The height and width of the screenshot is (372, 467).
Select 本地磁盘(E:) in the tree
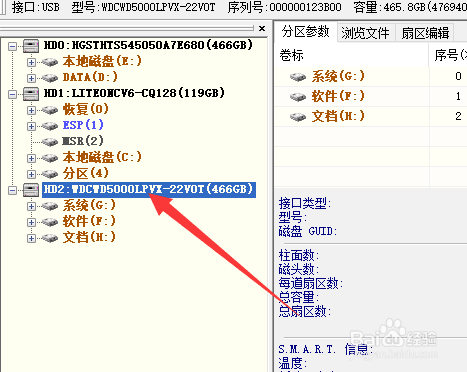[102, 61]
